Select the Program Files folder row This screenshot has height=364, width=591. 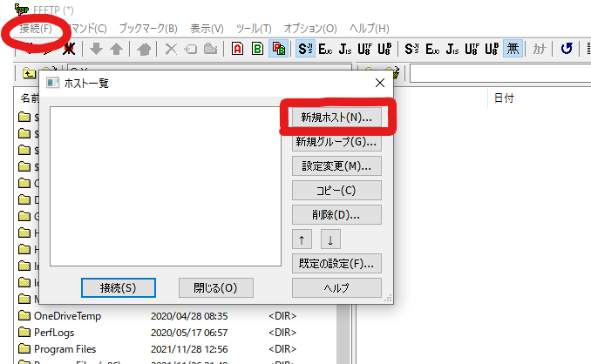point(175,349)
